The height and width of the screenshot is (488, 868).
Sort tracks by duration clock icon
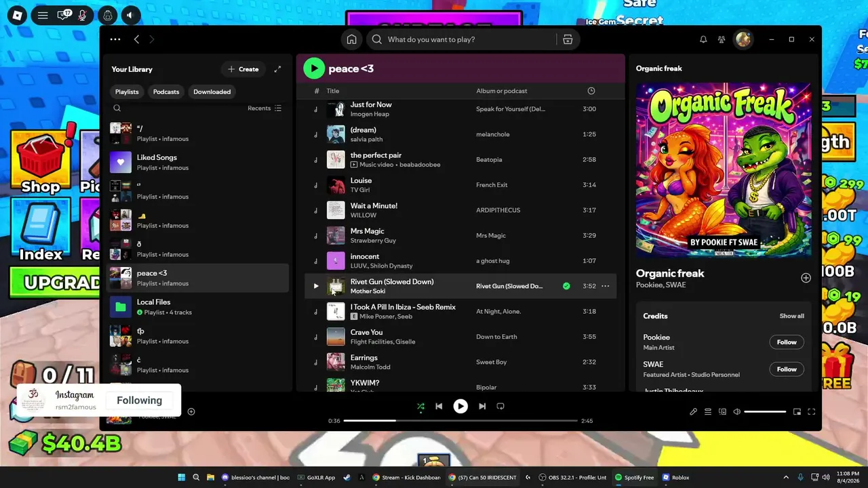pyautogui.click(x=591, y=91)
